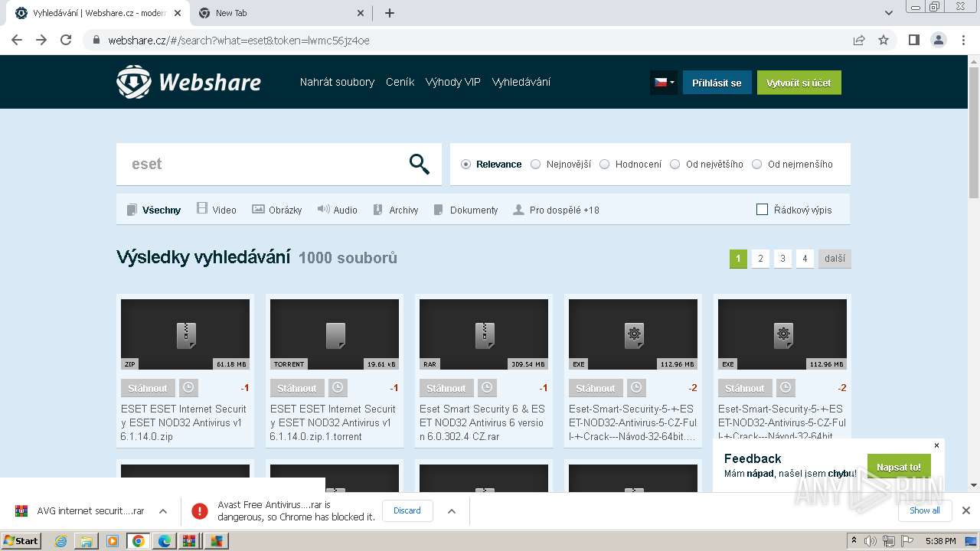
Task: Filter results by Obrázky
Action: (x=277, y=210)
